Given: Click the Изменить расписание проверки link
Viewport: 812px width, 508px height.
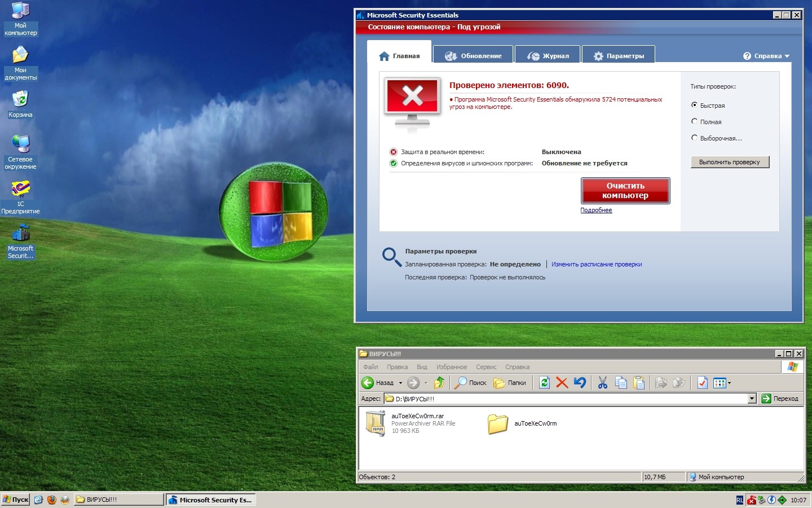Looking at the screenshot, I should coord(597,264).
